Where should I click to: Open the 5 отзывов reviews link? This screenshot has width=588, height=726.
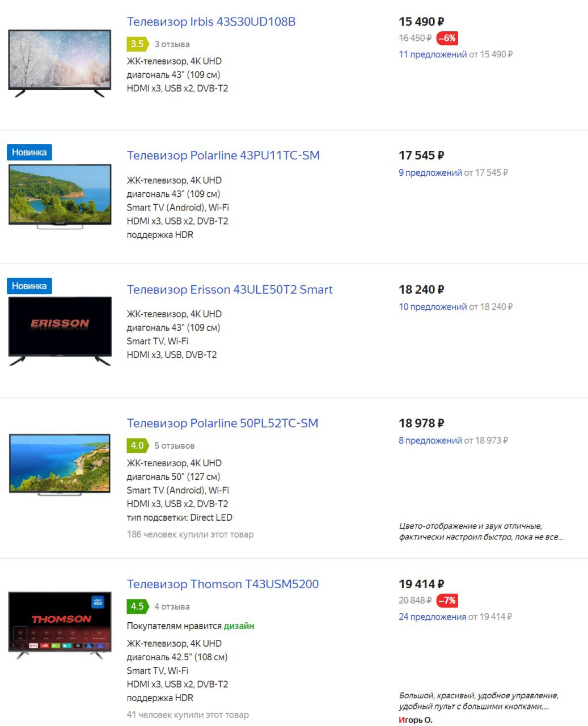pos(174,445)
